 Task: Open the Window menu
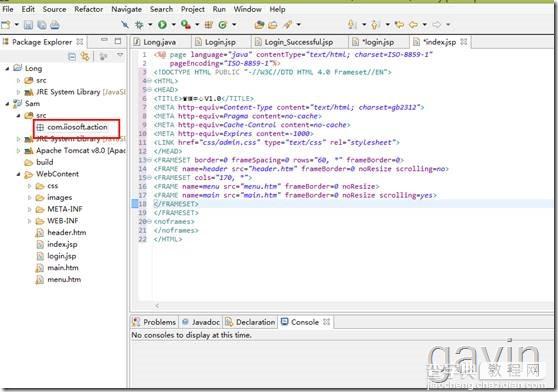pyautogui.click(x=247, y=9)
